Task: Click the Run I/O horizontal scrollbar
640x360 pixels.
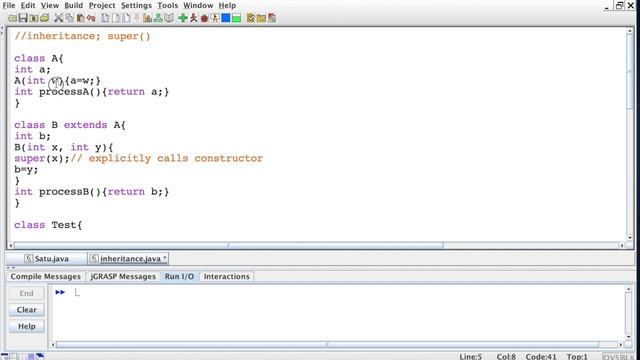Action: (x=327, y=344)
